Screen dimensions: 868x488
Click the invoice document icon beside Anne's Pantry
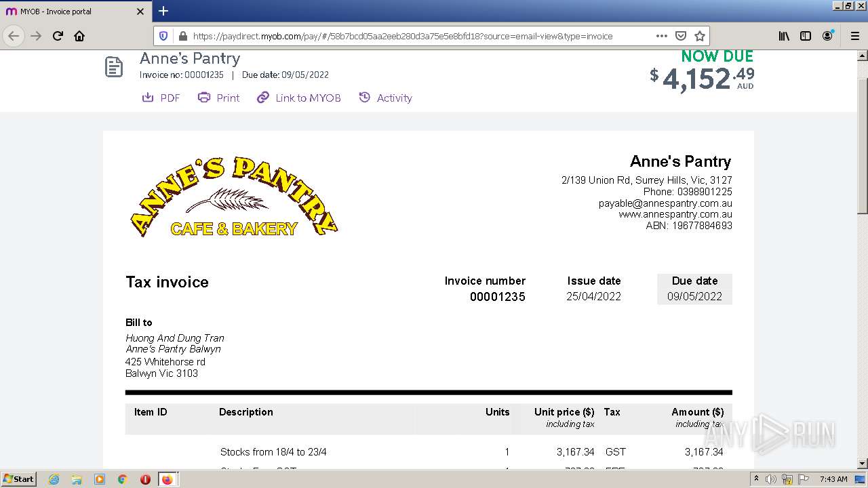click(x=114, y=67)
